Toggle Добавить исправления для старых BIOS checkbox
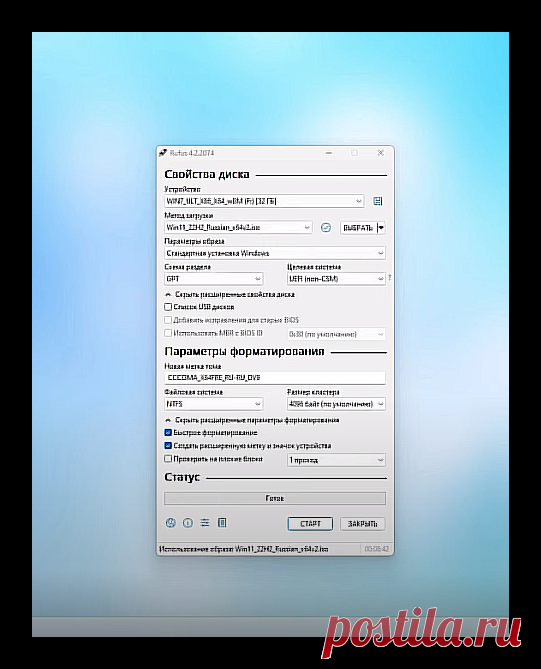Viewport: 541px width, 669px height. pos(168,320)
